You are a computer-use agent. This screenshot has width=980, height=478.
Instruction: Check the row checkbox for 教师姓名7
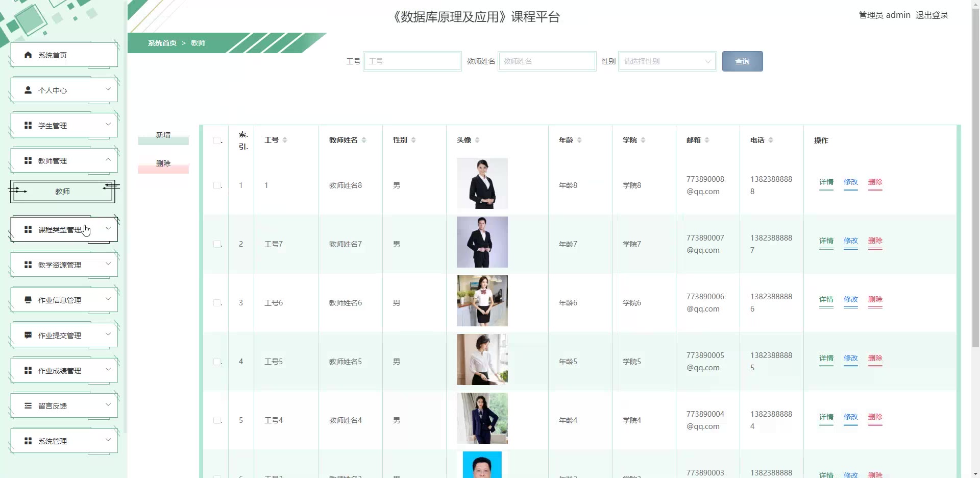[x=217, y=244]
